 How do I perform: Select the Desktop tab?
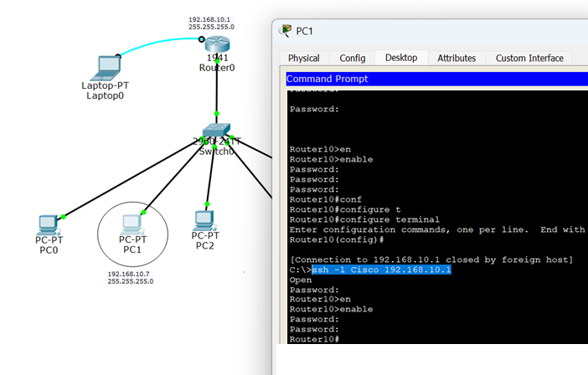point(400,58)
